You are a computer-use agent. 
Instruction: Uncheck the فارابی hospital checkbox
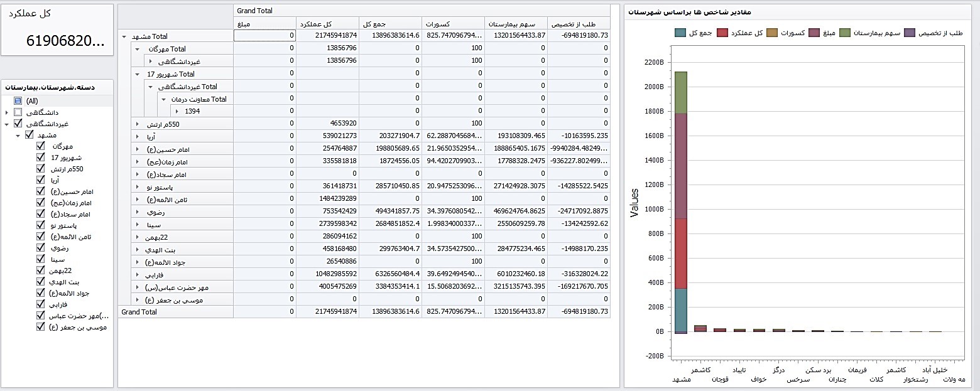(41, 304)
